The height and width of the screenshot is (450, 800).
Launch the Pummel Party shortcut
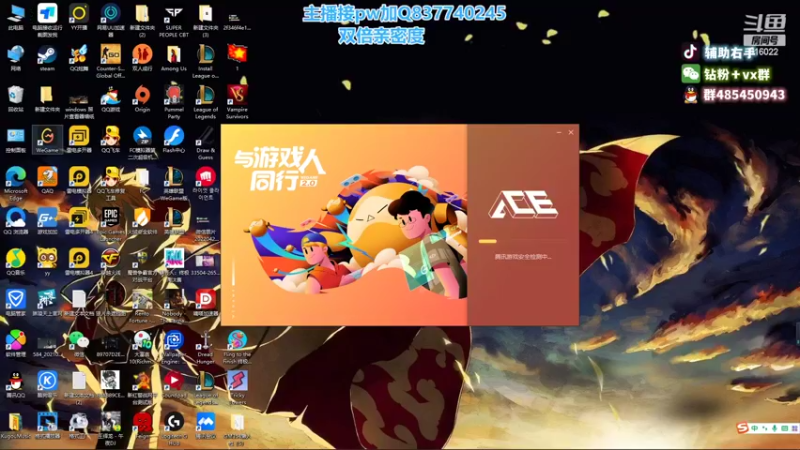tap(173, 102)
